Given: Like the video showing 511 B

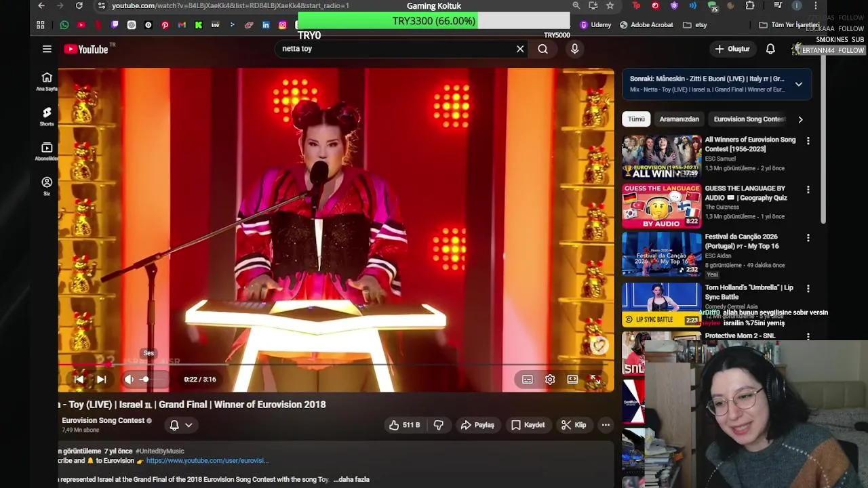Looking at the screenshot, I should point(404,425).
